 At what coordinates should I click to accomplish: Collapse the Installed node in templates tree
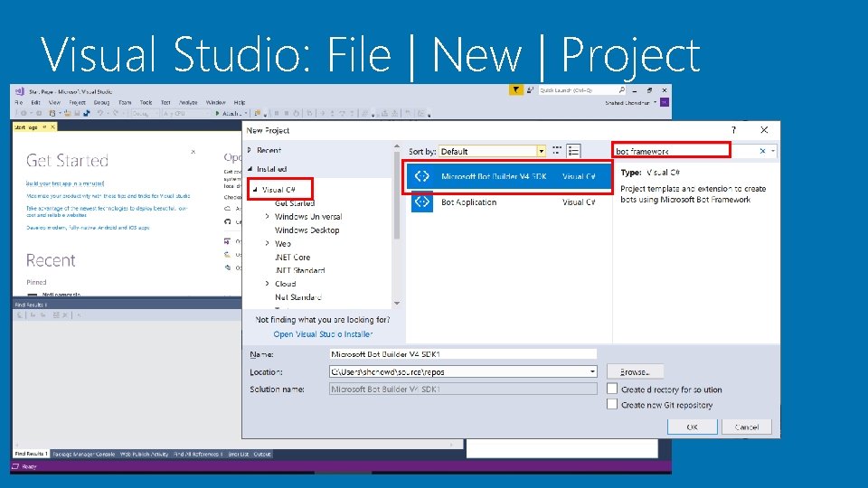(250, 169)
